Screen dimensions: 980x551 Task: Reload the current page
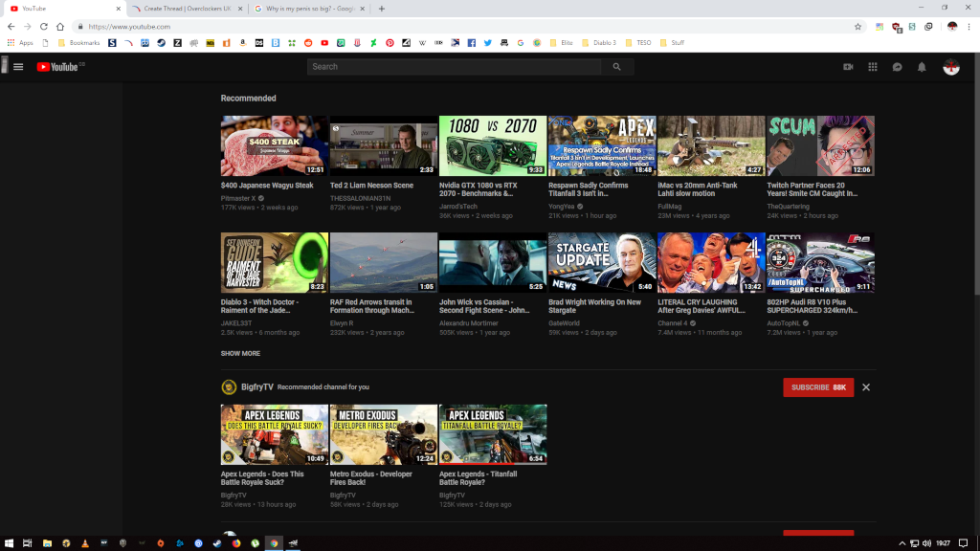coord(44,26)
